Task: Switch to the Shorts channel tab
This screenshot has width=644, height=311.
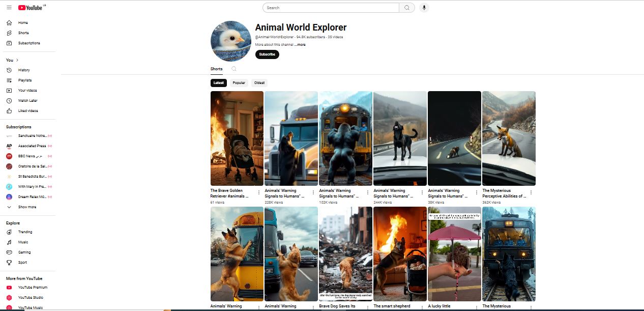Action: click(216, 69)
